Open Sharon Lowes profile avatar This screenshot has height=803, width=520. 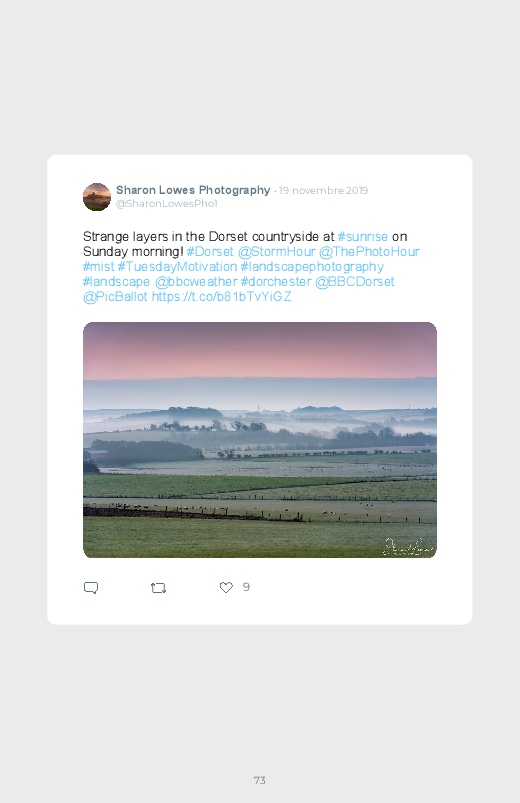click(x=97, y=197)
